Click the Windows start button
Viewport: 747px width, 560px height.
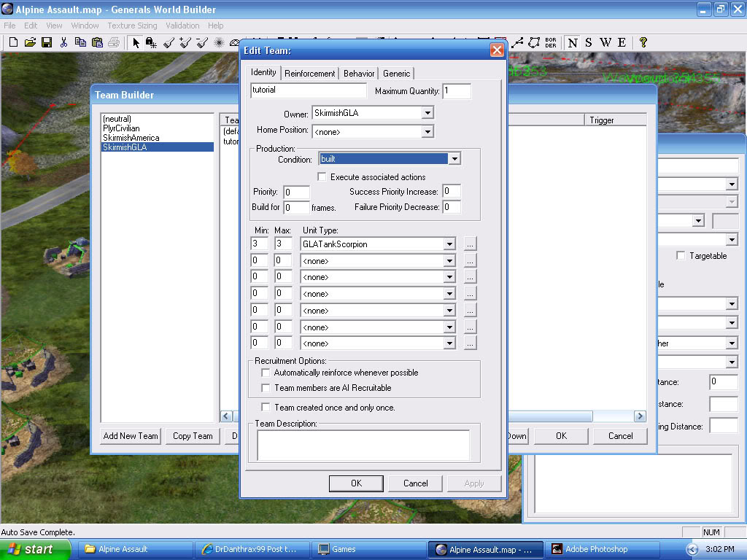tap(35, 550)
